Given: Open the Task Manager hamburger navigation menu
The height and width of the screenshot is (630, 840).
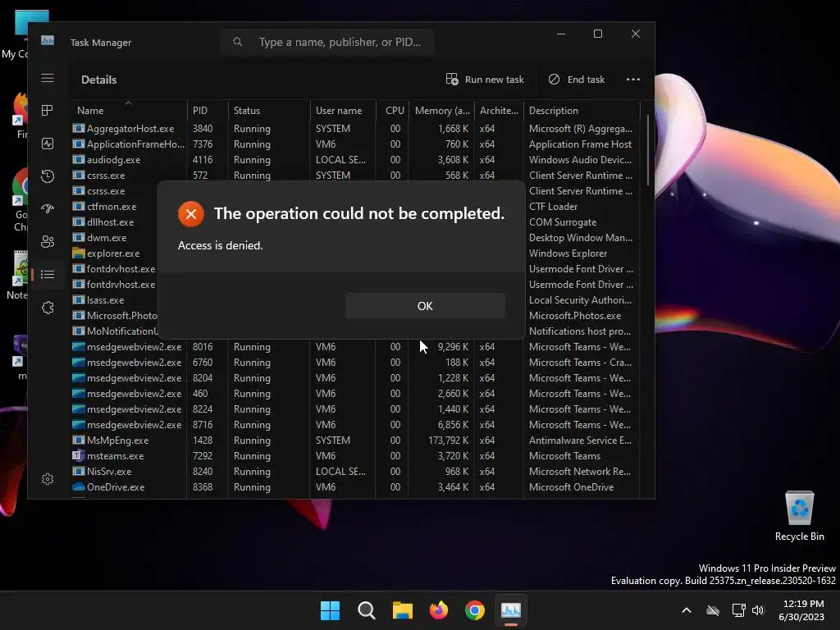Looking at the screenshot, I should point(47,78).
